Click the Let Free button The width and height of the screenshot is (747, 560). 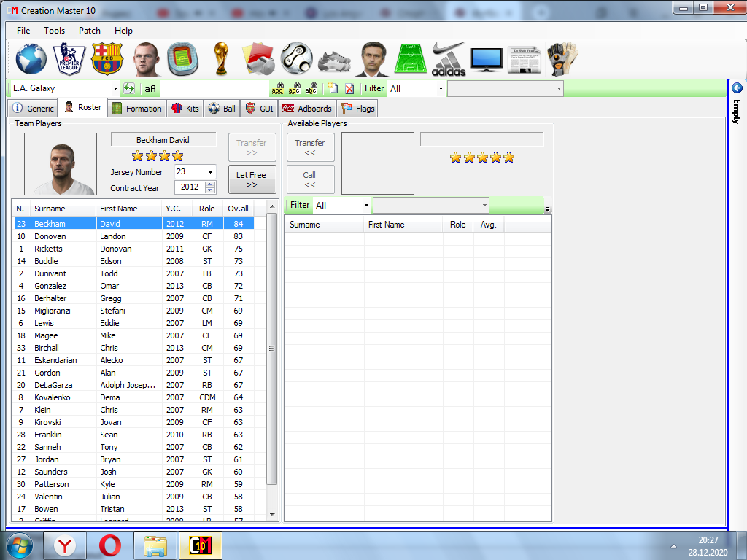coord(252,179)
